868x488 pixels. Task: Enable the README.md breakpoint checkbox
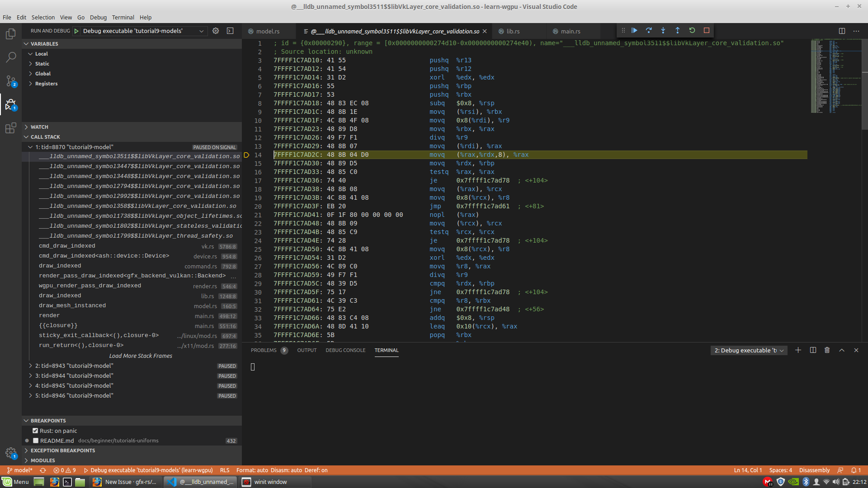[x=35, y=440]
